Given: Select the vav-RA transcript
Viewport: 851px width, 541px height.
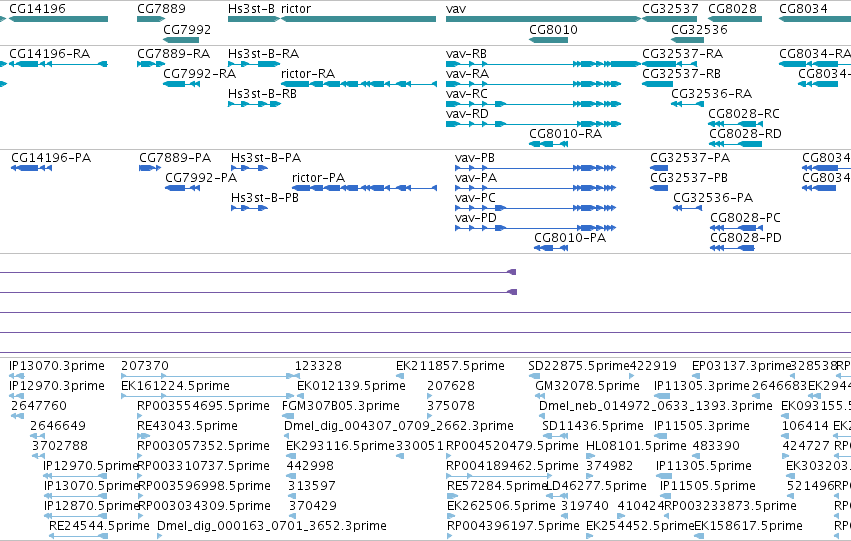Looking at the screenshot, I should click(534, 84).
